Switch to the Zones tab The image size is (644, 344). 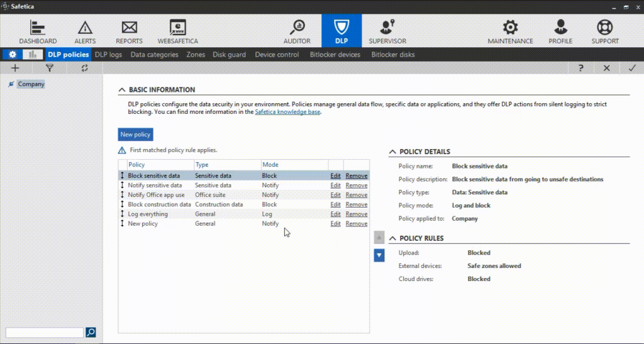coord(196,55)
